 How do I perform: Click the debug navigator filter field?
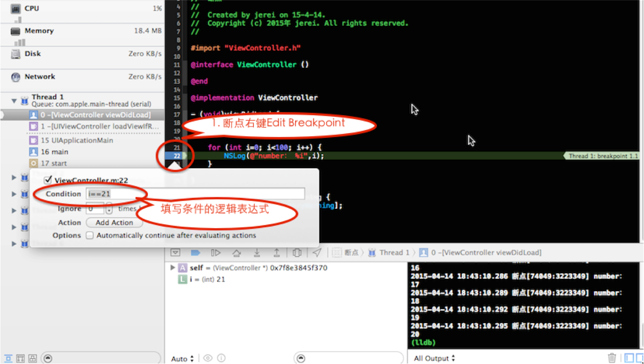tap(101, 358)
